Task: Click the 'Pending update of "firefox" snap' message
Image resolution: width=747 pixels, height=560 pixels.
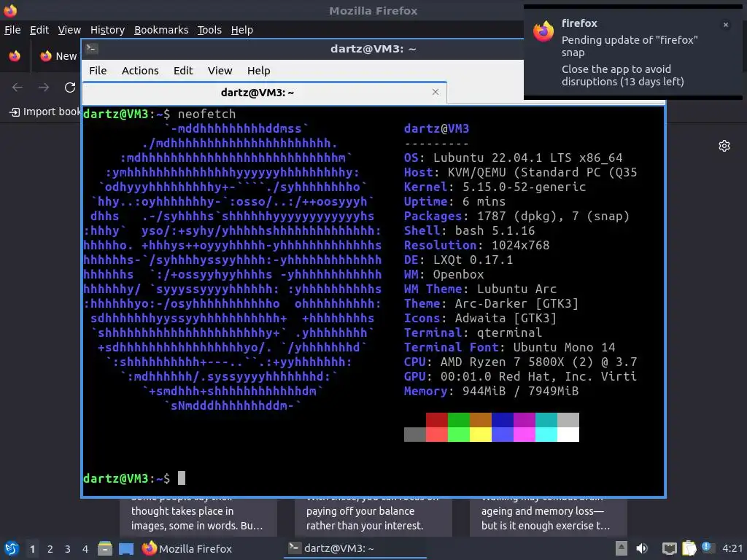Action: click(630, 46)
